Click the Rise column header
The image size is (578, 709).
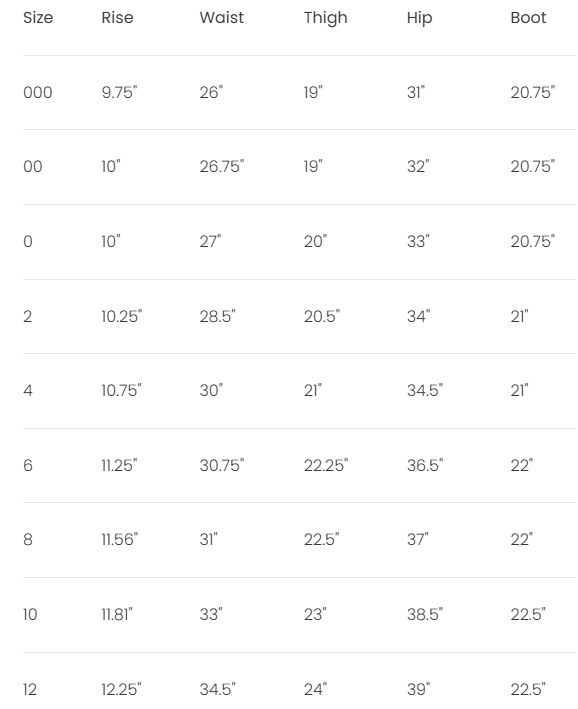pyautogui.click(x=117, y=18)
